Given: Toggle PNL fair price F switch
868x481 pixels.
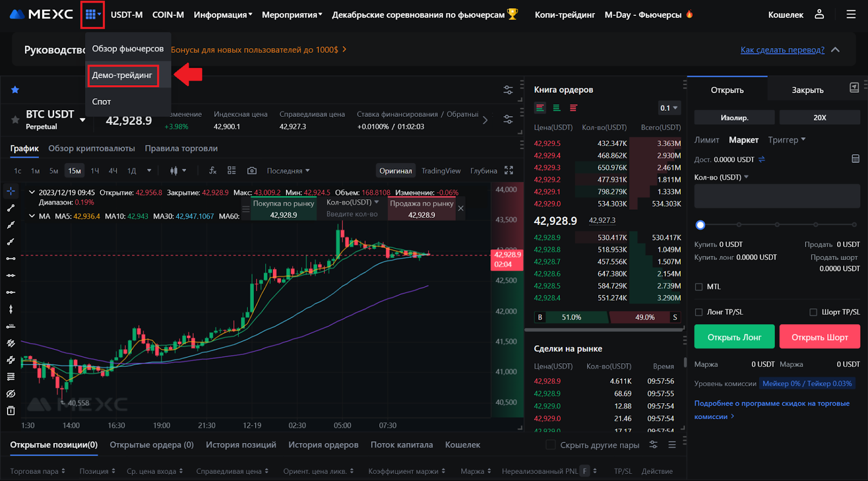Looking at the screenshot, I should point(585,471).
